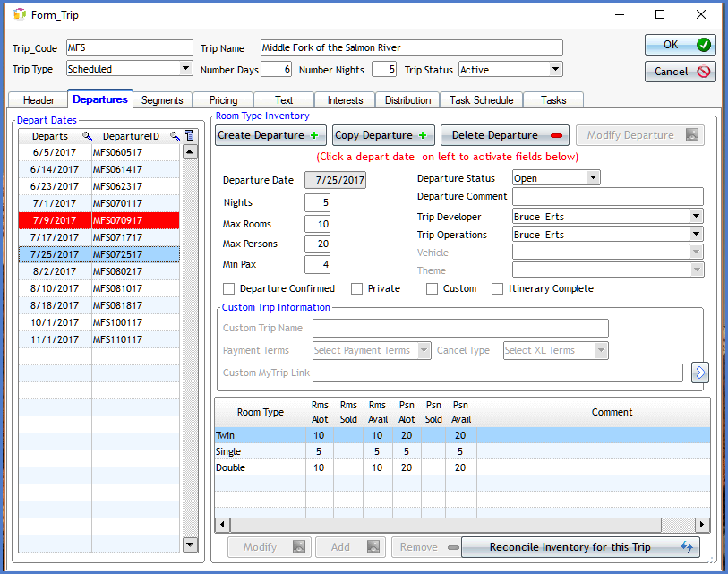This screenshot has width=728, height=574.
Task: Click the grayed Modify room type button
Action: pyautogui.click(x=270, y=546)
